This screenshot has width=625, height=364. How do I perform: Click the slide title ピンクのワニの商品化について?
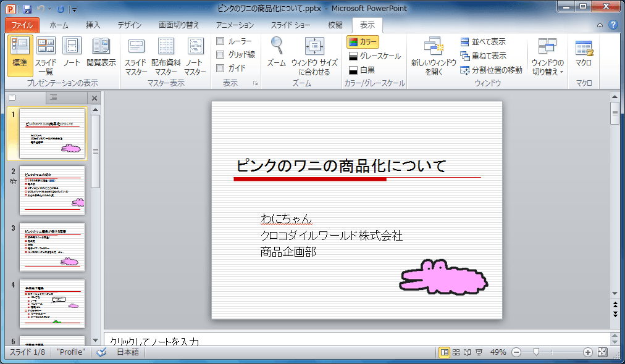341,166
